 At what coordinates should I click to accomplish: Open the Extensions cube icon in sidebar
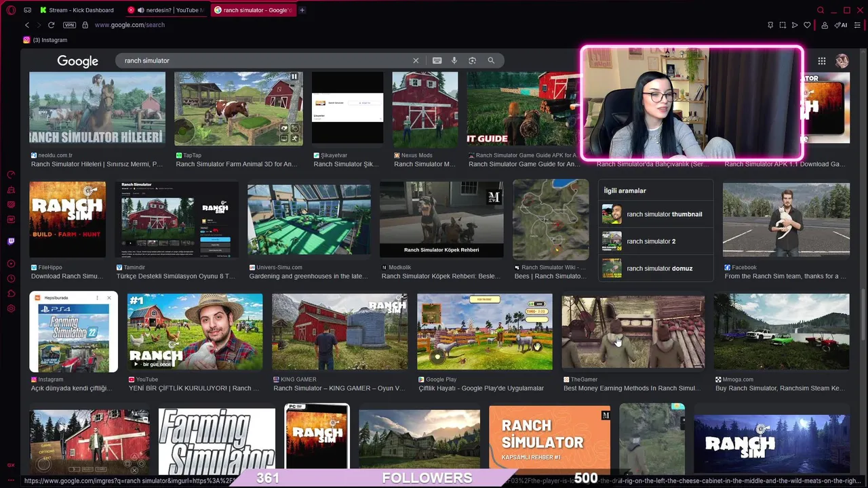11,293
